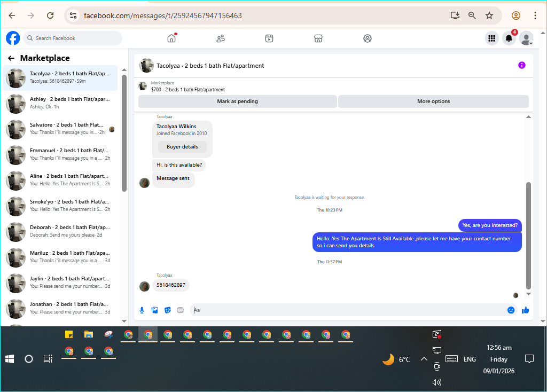Select Tacolyaa conversation in list
Screen dimensions: 547x392
coord(60,78)
